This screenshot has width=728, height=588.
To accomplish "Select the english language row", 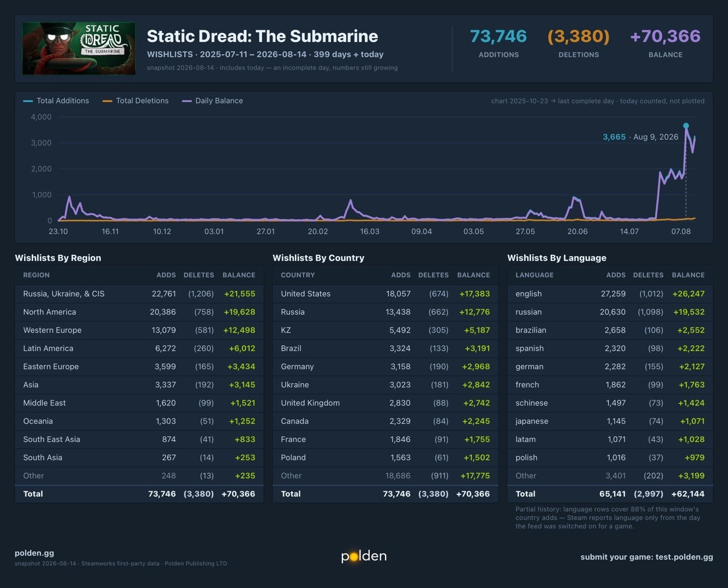I will tap(610, 294).
